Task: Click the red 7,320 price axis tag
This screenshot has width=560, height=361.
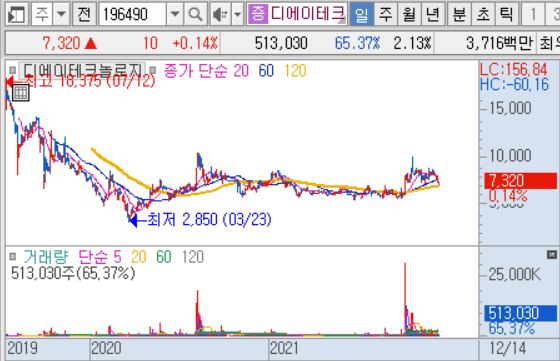Action: [520, 181]
